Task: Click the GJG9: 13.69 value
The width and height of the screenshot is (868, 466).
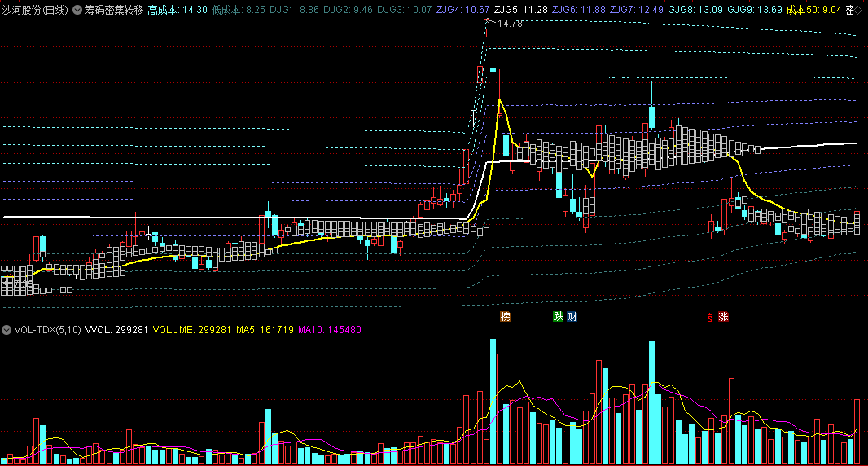Action: tap(755, 10)
